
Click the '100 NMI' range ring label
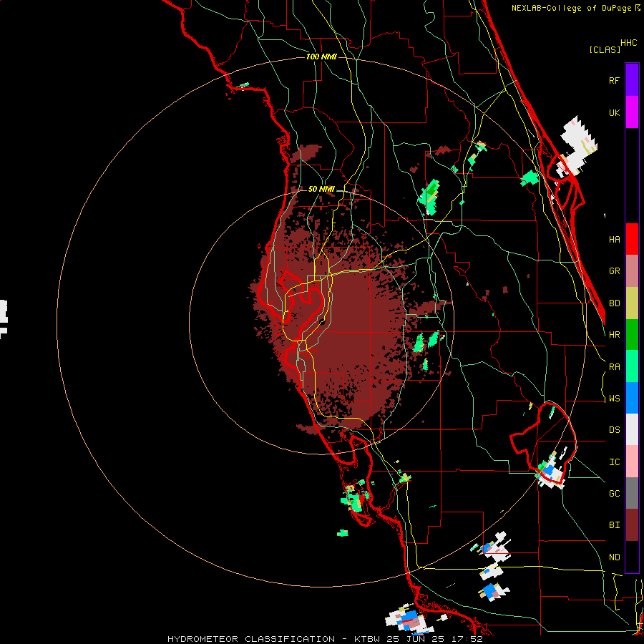click(x=321, y=57)
